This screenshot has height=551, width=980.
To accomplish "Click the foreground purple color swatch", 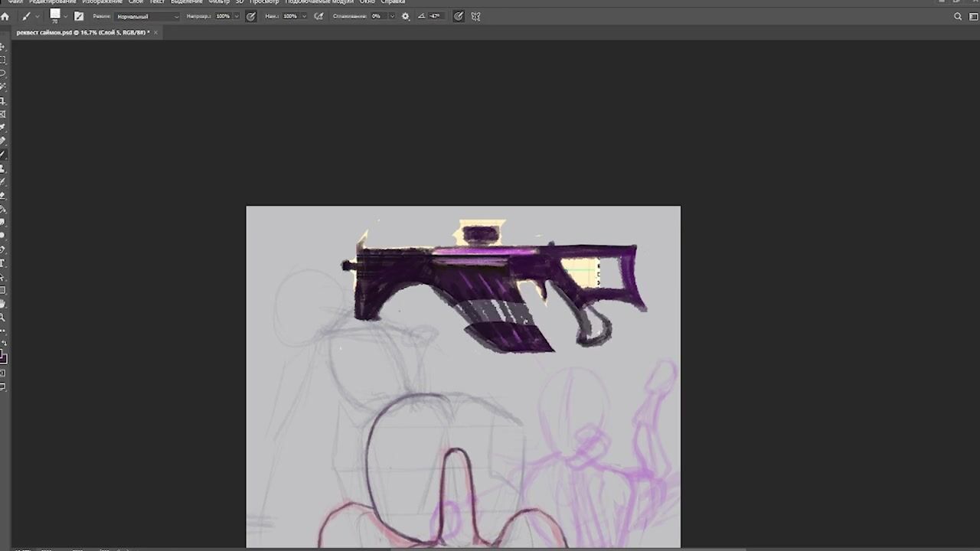I will [2, 357].
